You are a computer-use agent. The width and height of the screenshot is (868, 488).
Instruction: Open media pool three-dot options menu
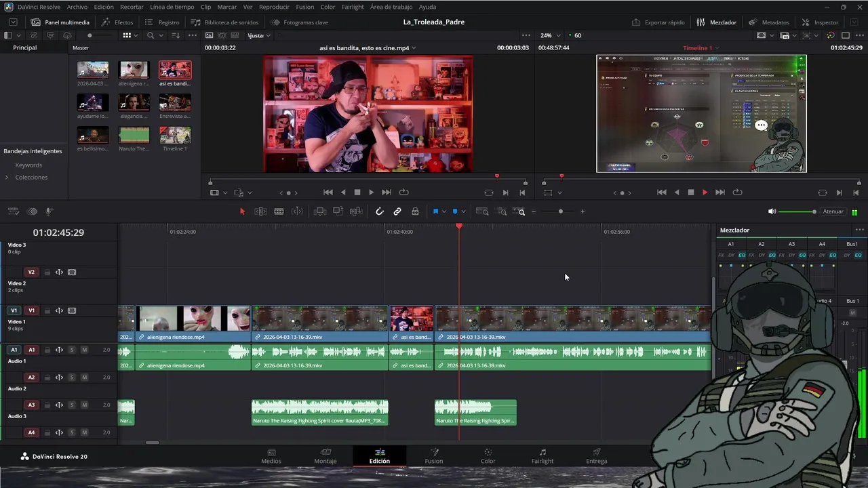click(193, 35)
